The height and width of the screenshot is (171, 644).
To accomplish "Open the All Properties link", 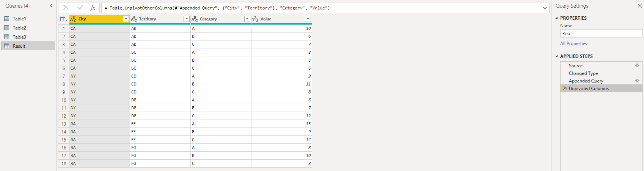I will click(573, 44).
